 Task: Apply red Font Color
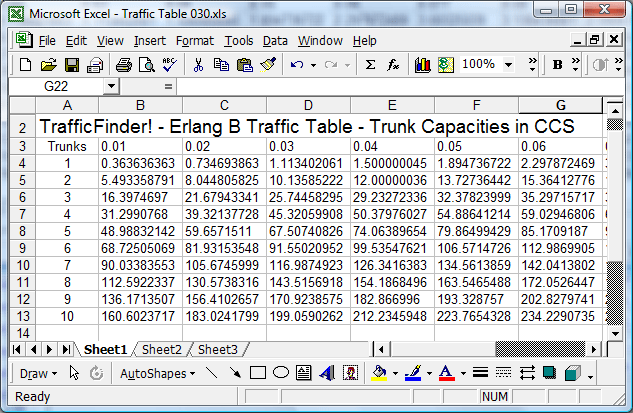click(446, 373)
